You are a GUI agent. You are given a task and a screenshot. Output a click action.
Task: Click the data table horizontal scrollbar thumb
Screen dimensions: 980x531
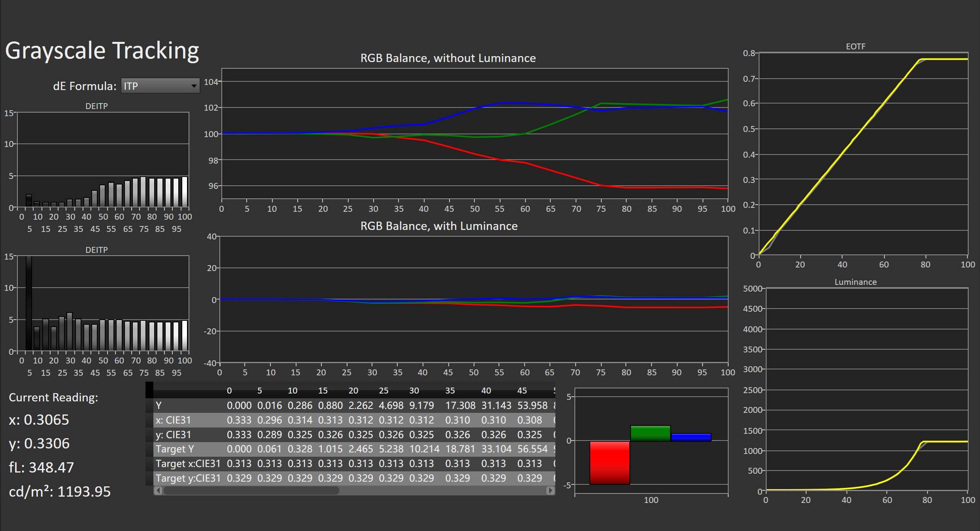coord(251,490)
